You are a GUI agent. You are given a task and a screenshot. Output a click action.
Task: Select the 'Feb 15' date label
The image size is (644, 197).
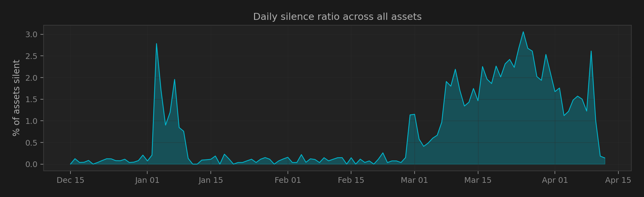[x=351, y=180]
